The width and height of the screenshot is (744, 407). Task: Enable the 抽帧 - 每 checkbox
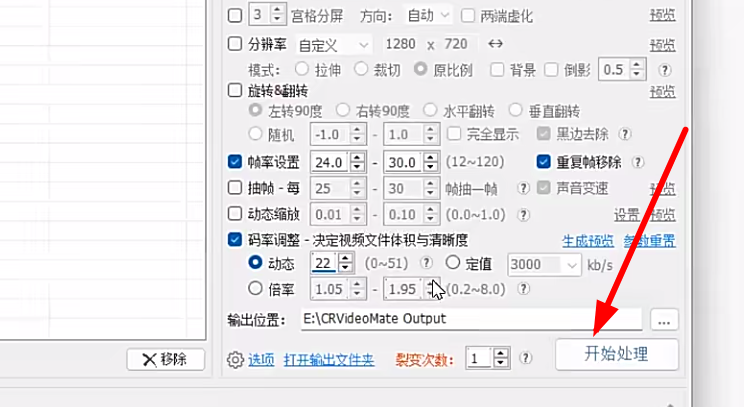point(235,188)
